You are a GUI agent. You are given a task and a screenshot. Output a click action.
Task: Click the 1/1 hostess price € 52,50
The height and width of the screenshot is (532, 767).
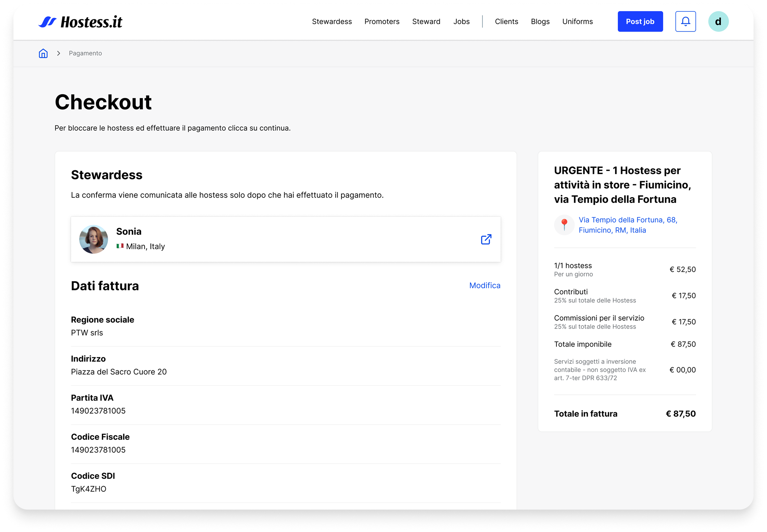(683, 269)
